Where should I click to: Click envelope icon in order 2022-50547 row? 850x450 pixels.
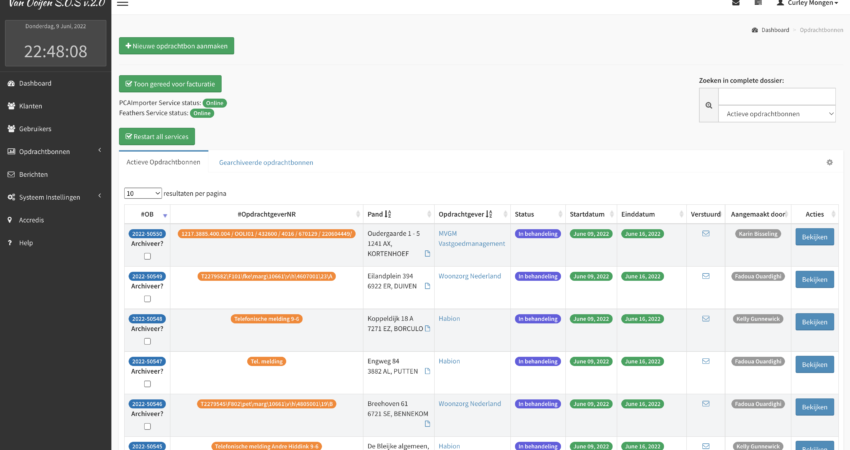pos(706,361)
